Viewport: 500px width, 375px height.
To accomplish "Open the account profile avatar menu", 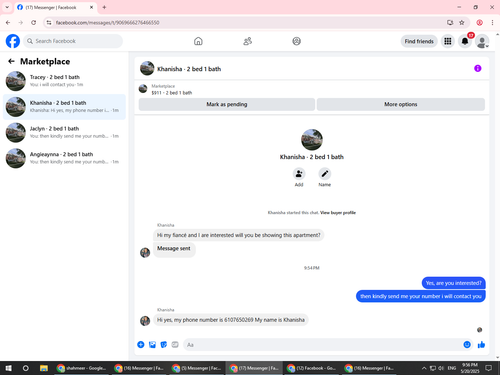I will (x=482, y=41).
